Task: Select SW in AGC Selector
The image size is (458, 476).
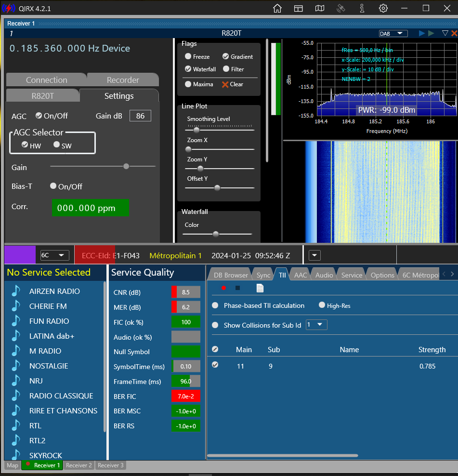Action: coord(56,145)
